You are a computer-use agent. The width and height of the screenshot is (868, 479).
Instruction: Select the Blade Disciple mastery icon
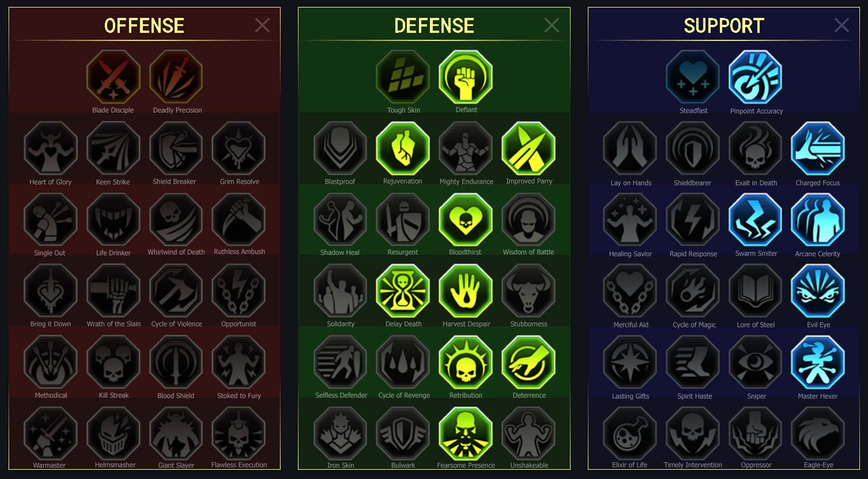point(113,77)
